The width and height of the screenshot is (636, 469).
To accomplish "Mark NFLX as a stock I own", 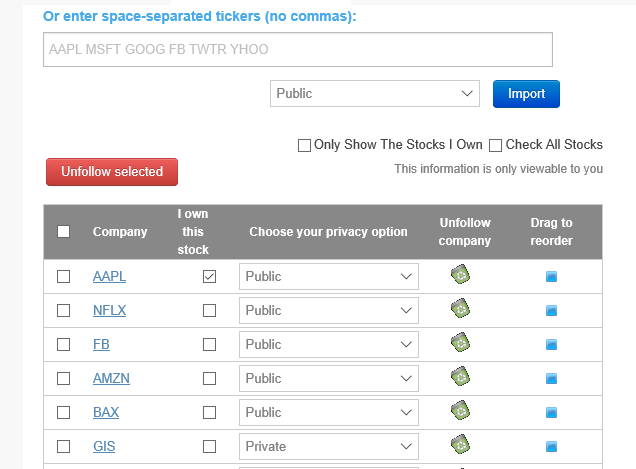I will pos(209,311).
